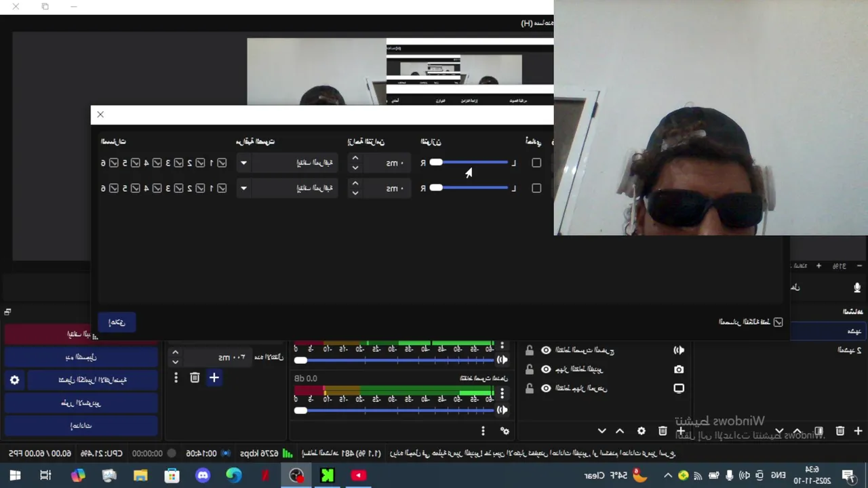Zoom out preview with minus near 31%
This screenshot has height=488, width=868.
[861, 266]
